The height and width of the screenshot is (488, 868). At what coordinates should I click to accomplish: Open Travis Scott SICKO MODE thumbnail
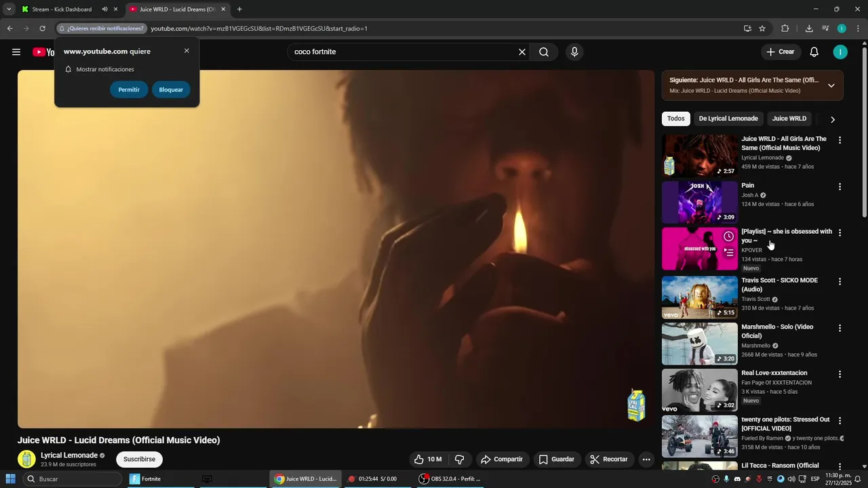[699, 297]
